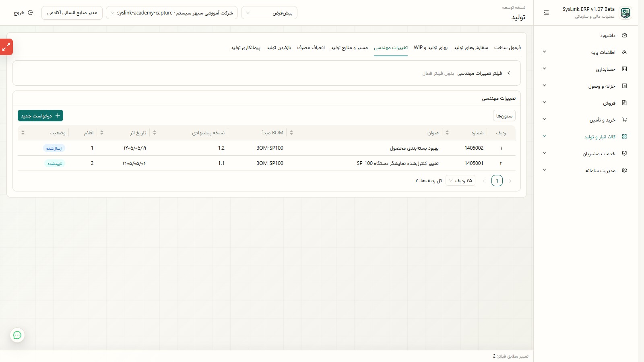Click date ۱۴۰۵/۰۵/۱۹ cell
Screen dimensions: 644x362
coord(134,148)
